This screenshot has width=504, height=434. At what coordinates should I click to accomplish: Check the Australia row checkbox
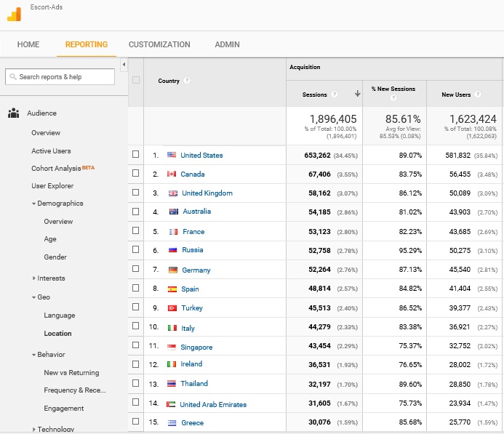click(136, 212)
